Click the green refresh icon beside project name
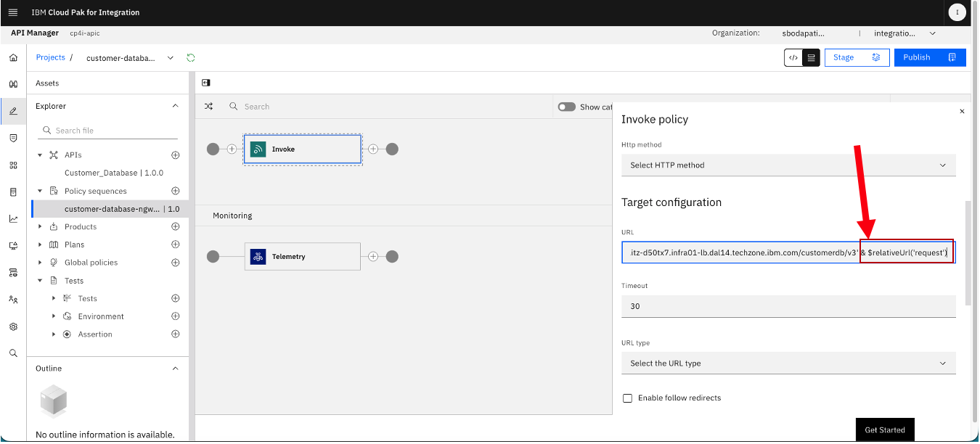The height and width of the screenshot is (444, 980). click(191, 57)
